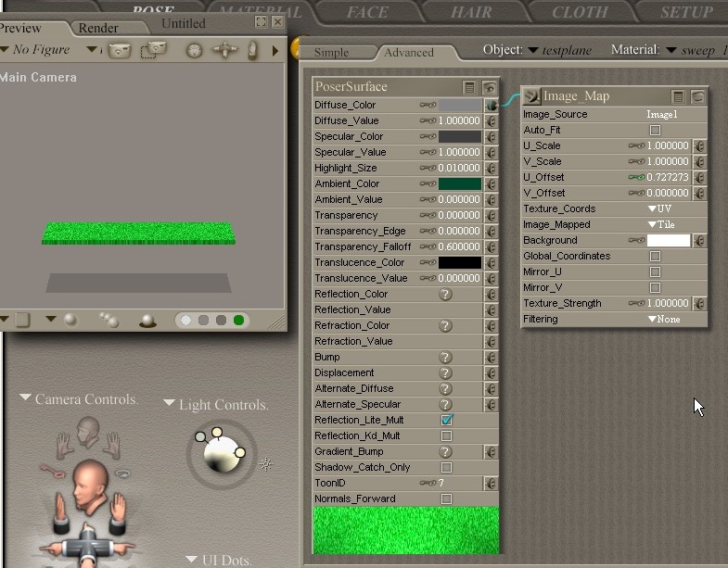Screen dimensions: 728x568
Task: Click the Highlight_Size value 0.010000
Action: 459,168
